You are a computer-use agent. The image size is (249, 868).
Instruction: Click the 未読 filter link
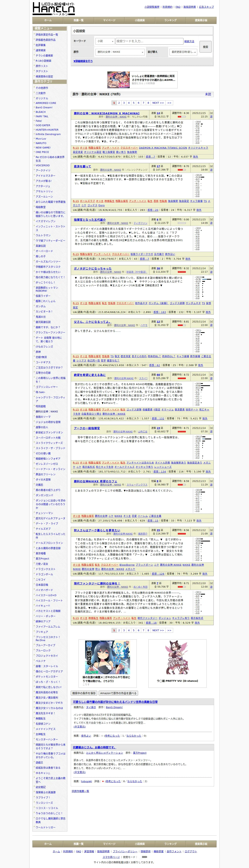[208, 94]
